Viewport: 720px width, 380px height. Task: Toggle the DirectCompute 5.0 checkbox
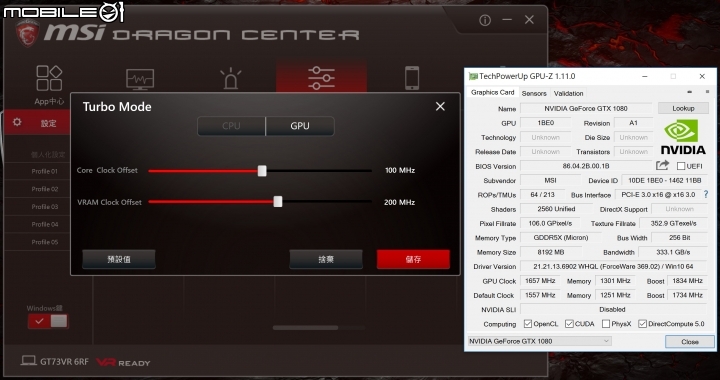tap(642, 324)
